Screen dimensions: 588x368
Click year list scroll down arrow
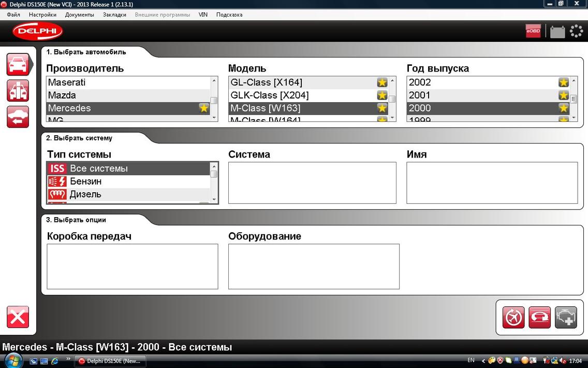click(x=574, y=118)
